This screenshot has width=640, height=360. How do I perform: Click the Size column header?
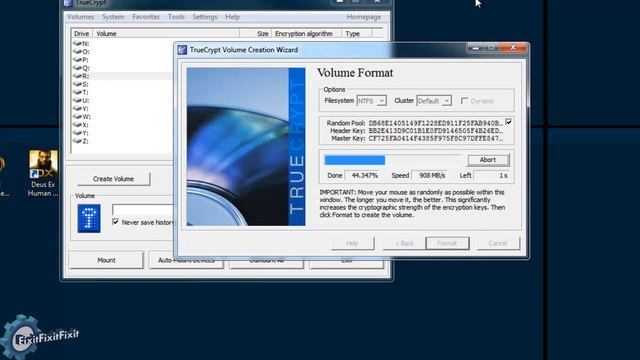tap(256, 33)
